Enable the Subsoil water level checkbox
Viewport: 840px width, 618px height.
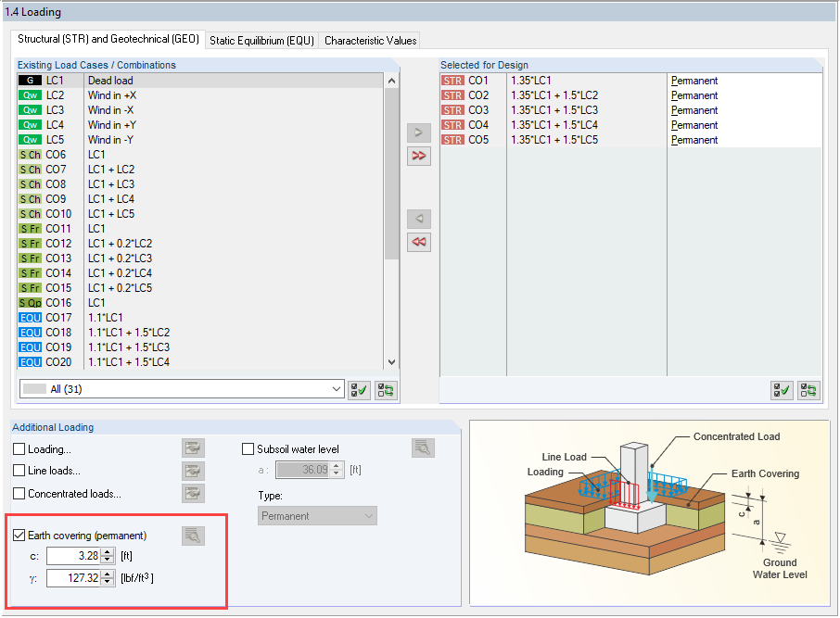click(248, 448)
